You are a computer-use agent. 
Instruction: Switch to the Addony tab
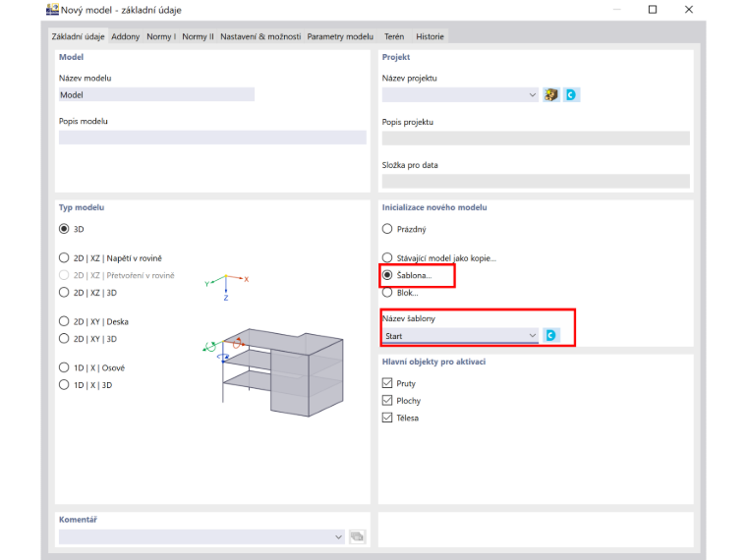click(125, 36)
